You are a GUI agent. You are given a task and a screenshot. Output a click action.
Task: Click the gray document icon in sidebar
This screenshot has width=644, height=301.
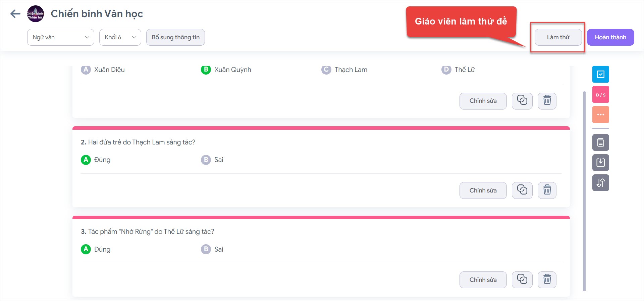[x=600, y=142]
